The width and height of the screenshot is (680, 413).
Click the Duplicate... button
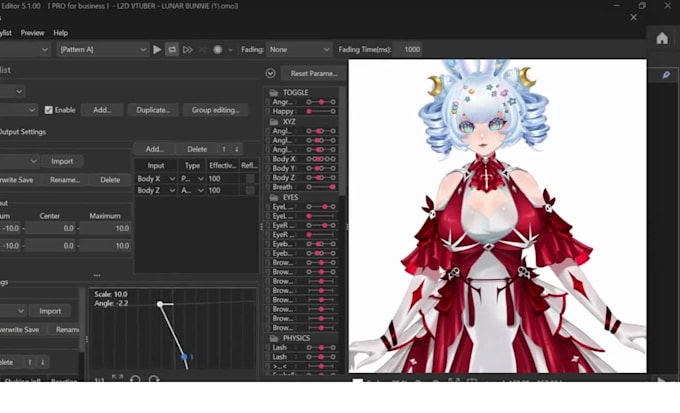(x=153, y=110)
